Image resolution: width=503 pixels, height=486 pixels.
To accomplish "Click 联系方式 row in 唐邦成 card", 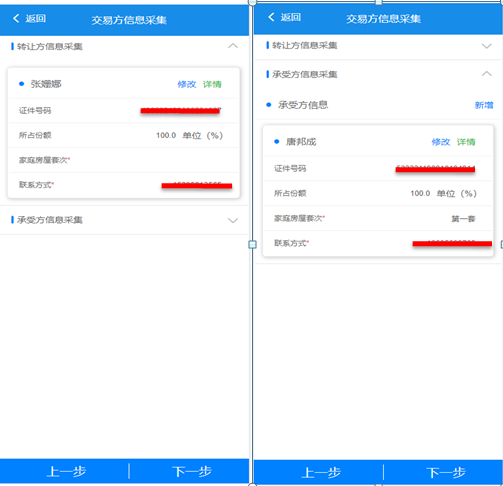I will tap(378, 243).
